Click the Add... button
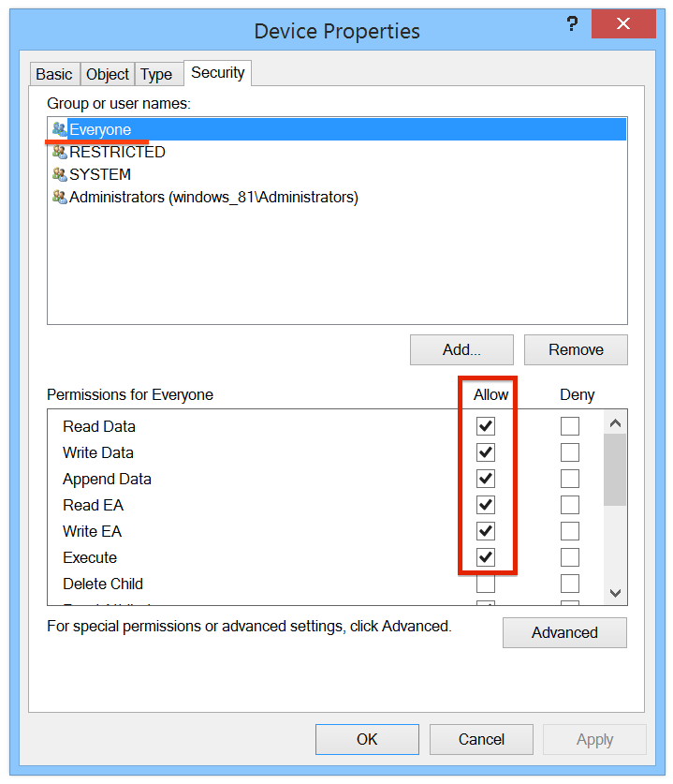The height and width of the screenshot is (784, 673). tap(461, 349)
